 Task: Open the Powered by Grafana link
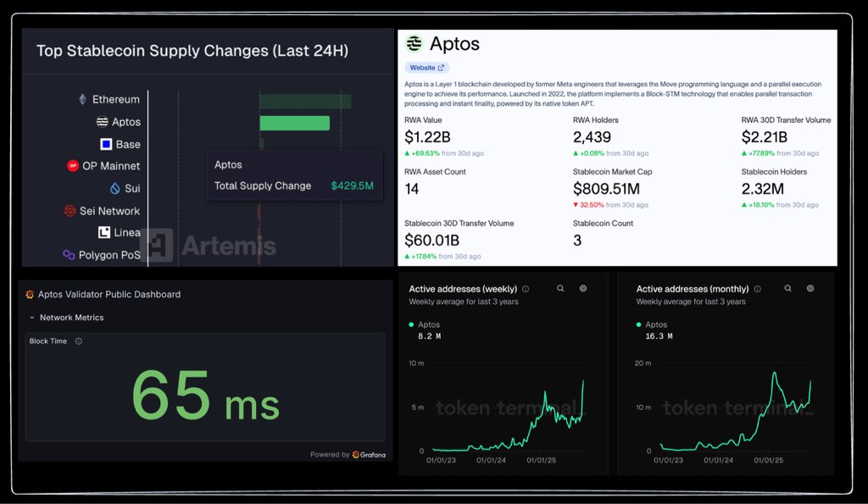tap(348, 455)
